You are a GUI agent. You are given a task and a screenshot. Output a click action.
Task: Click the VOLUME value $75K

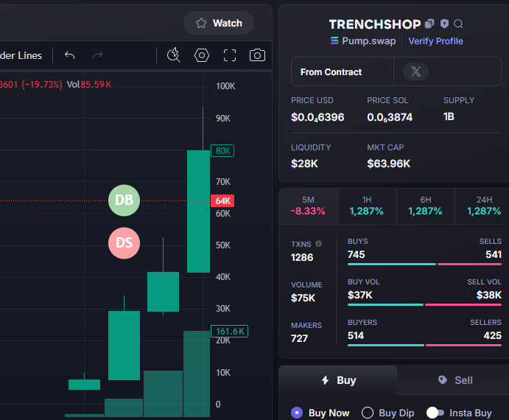click(x=303, y=298)
